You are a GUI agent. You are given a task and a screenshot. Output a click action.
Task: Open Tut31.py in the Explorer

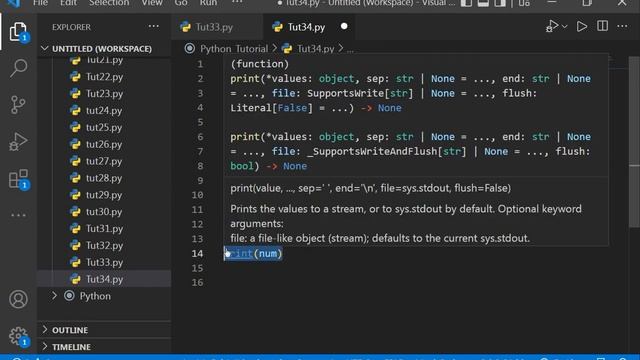[x=104, y=229]
